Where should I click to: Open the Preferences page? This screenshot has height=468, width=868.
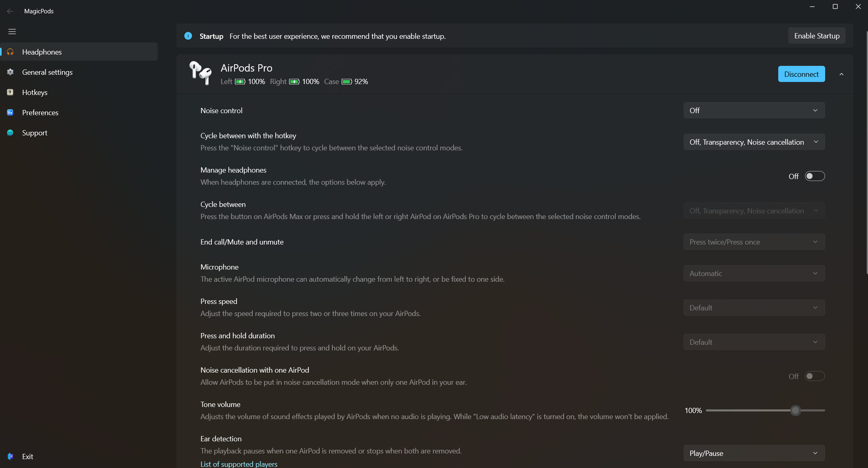pos(40,113)
